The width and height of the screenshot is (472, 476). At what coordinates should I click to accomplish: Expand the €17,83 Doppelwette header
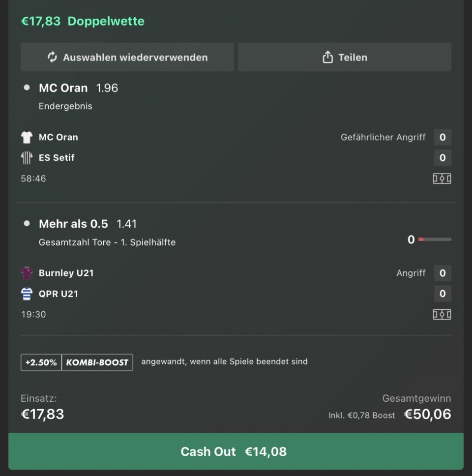click(83, 21)
